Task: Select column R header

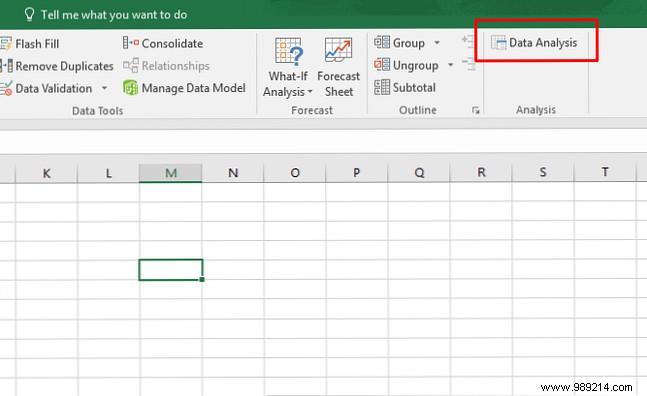Action: (481, 173)
